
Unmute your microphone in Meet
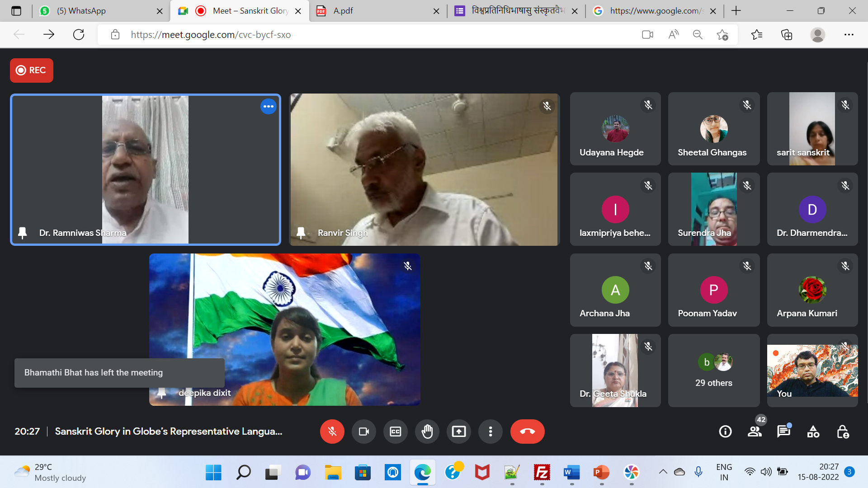[332, 432]
